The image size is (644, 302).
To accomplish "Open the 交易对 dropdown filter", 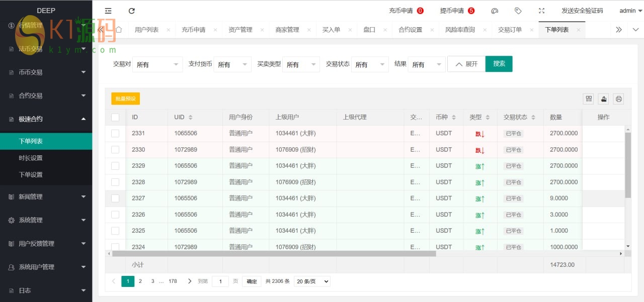I will (157, 64).
